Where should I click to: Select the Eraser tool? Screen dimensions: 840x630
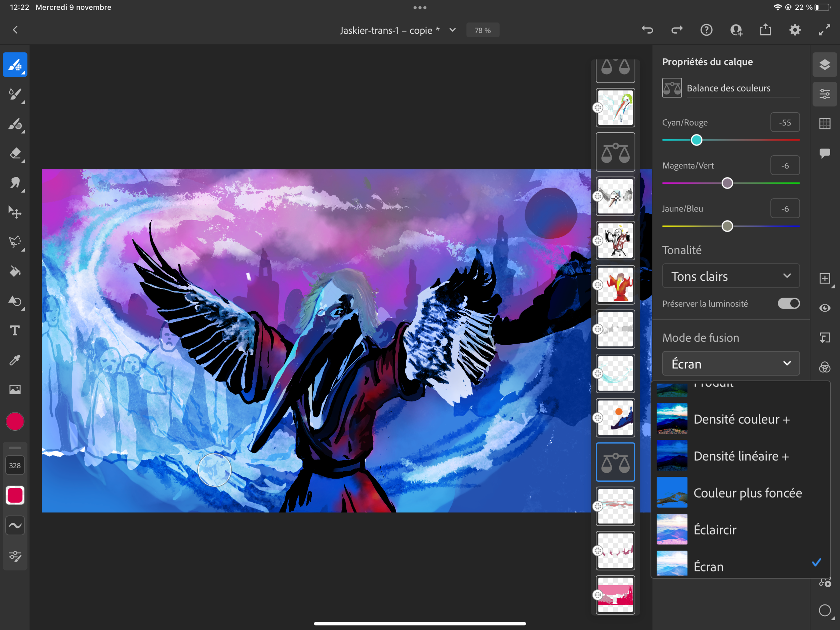[x=15, y=154]
